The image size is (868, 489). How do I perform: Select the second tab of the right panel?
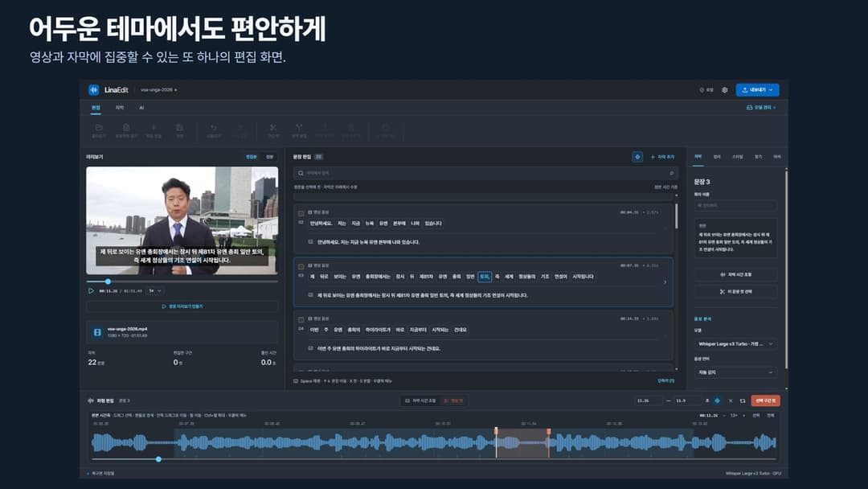point(718,157)
